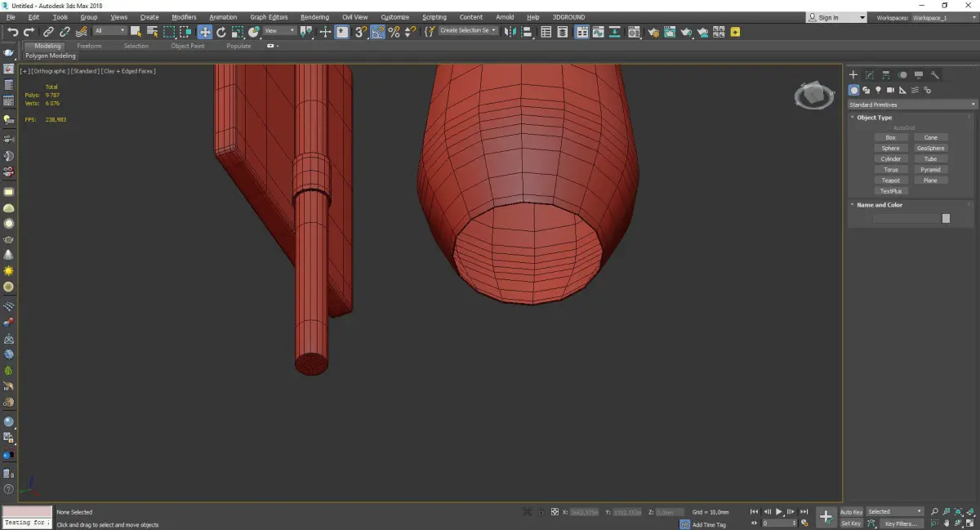The image size is (980, 530).
Task: Open the Standard Primitives dropdown
Action: (x=912, y=105)
